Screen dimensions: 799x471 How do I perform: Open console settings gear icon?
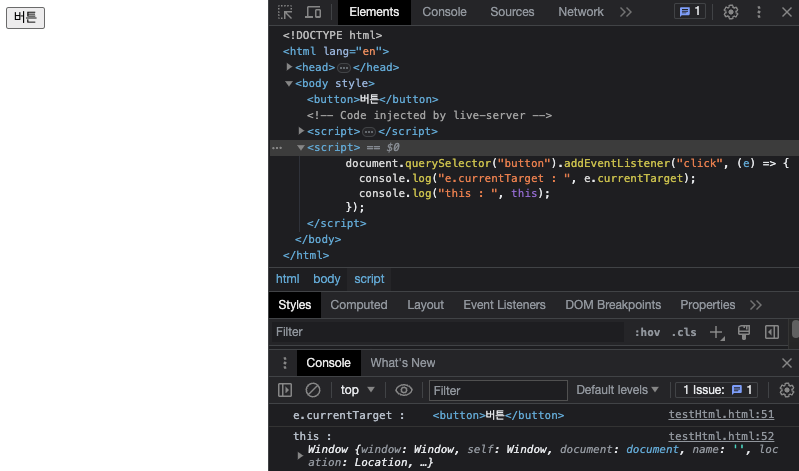pos(787,390)
